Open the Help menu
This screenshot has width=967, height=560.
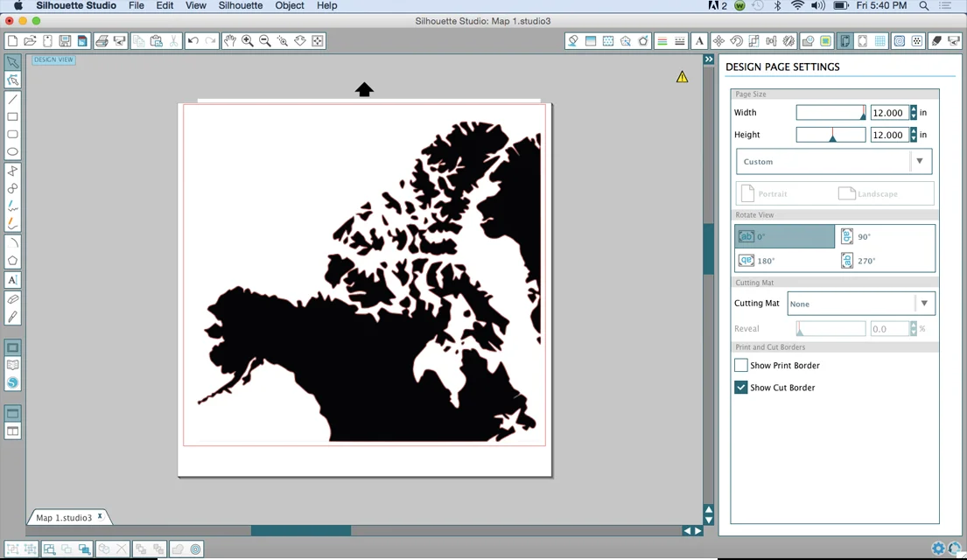coord(327,5)
